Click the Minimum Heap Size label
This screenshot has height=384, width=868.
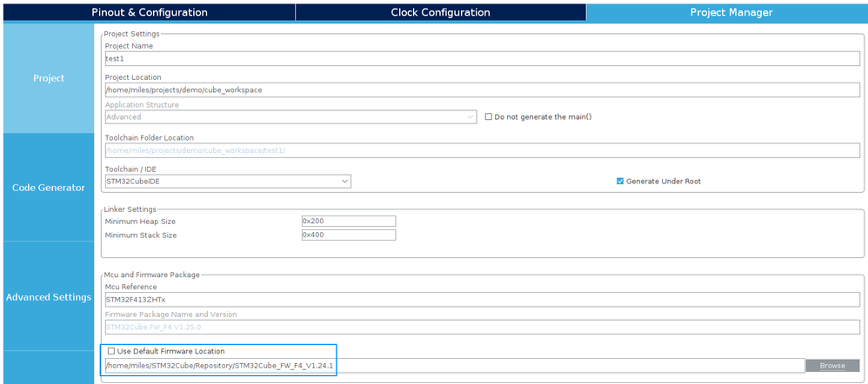point(140,222)
